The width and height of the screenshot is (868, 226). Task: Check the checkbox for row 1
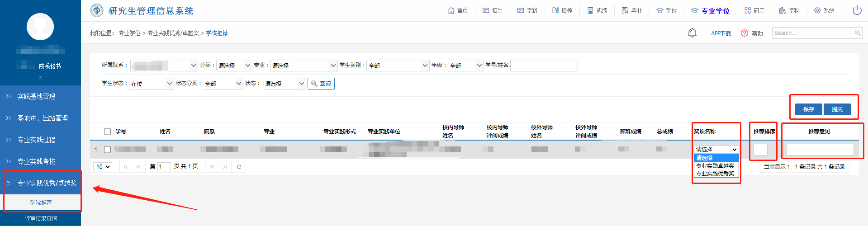[x=107, y=149]
